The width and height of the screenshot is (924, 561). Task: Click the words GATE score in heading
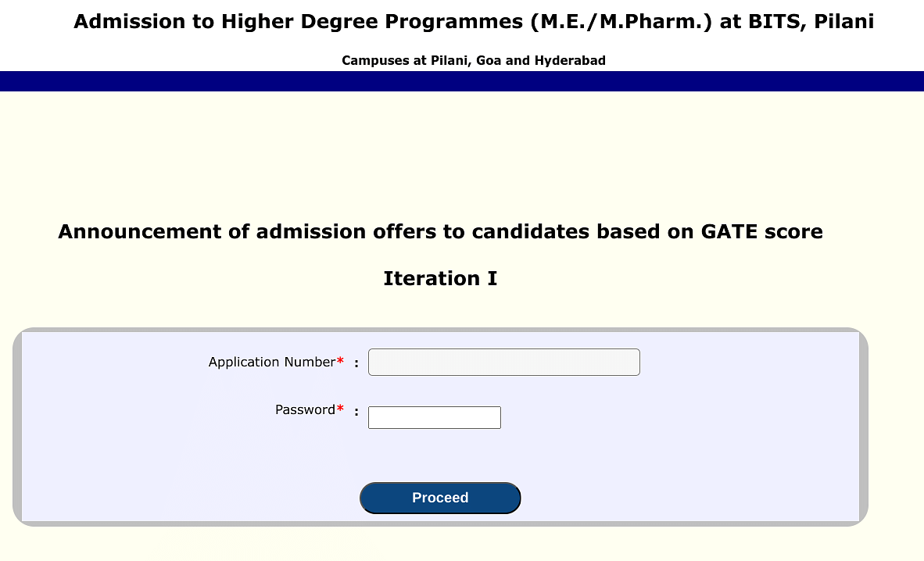(x=761, y=231)
